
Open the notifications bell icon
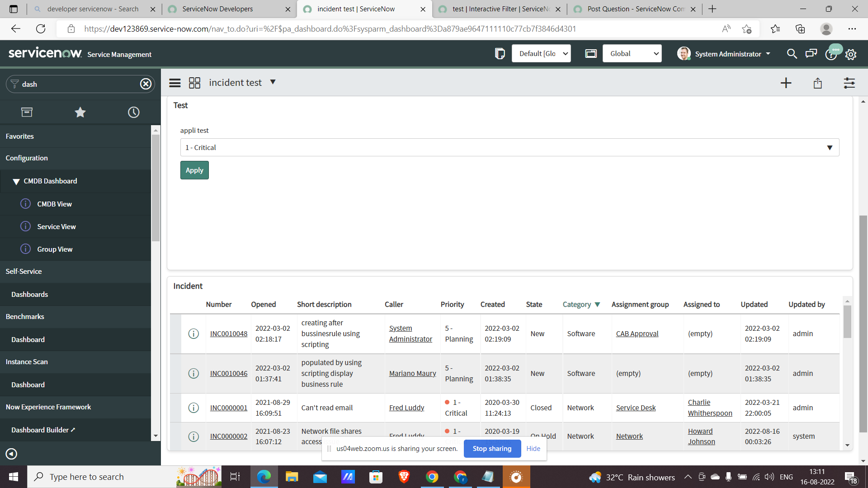click(x=831, y=54)
